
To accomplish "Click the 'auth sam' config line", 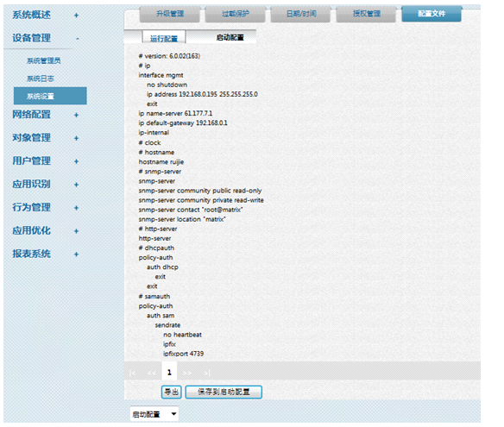I will click(161, 316).
